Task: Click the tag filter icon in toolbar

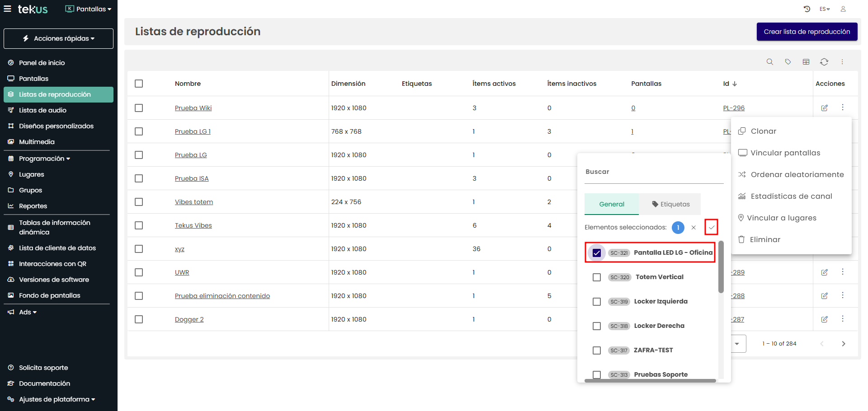Action: coord(788,62)
